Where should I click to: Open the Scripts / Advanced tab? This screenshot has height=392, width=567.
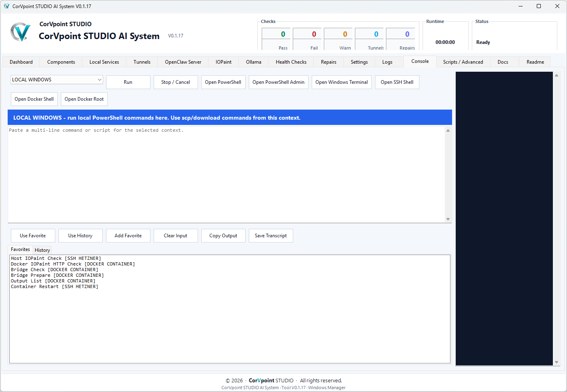(x=463, y=62)
